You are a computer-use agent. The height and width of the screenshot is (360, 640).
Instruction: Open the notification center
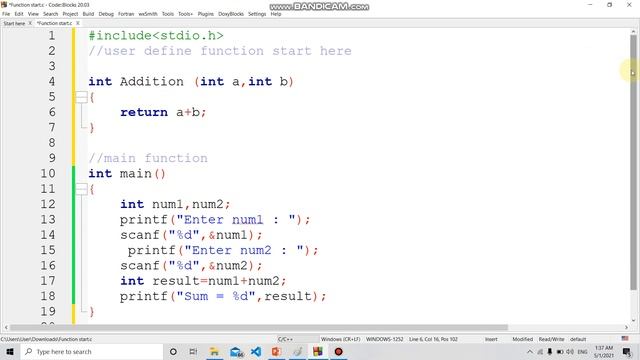pyautogui.click(x=627, y=351)
